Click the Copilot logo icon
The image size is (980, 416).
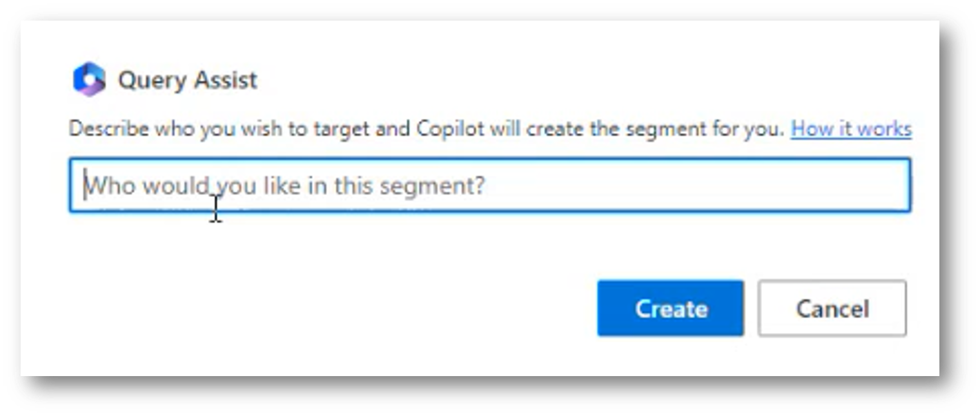pyautogui.click(x=89, y=80)
